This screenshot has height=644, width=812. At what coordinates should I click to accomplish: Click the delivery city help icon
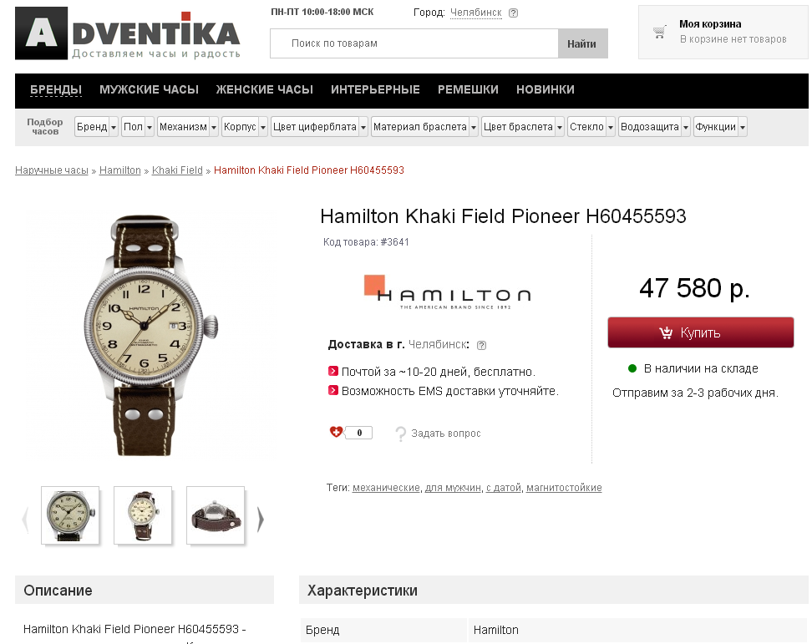tap(482, 345)
